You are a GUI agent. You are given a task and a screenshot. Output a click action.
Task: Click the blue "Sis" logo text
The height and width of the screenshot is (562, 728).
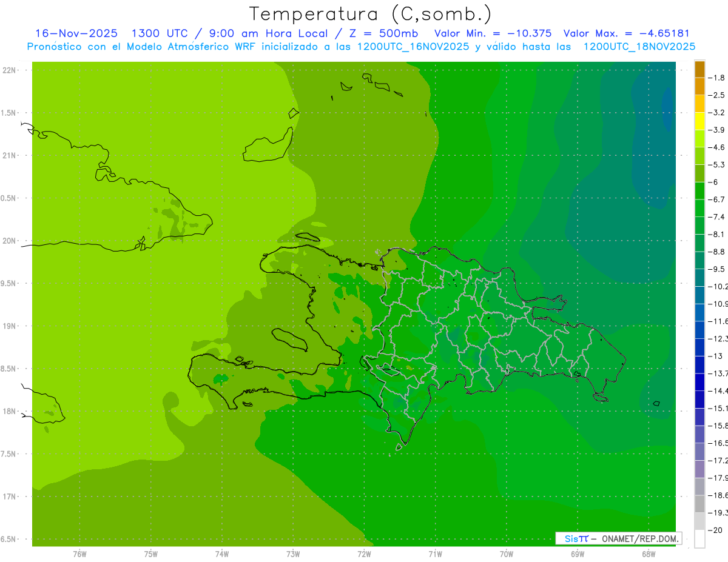click(x=571, y=538)
